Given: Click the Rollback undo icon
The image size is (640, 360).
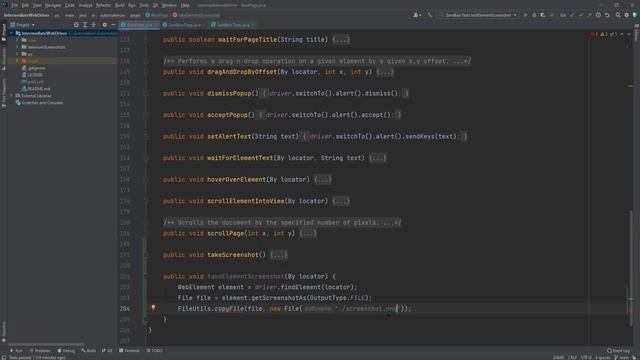Looking at the screenshot, I should click(x=607, y=15).
